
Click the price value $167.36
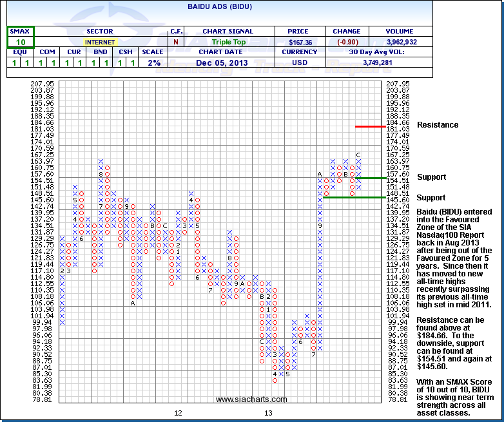tap(300, 42)
